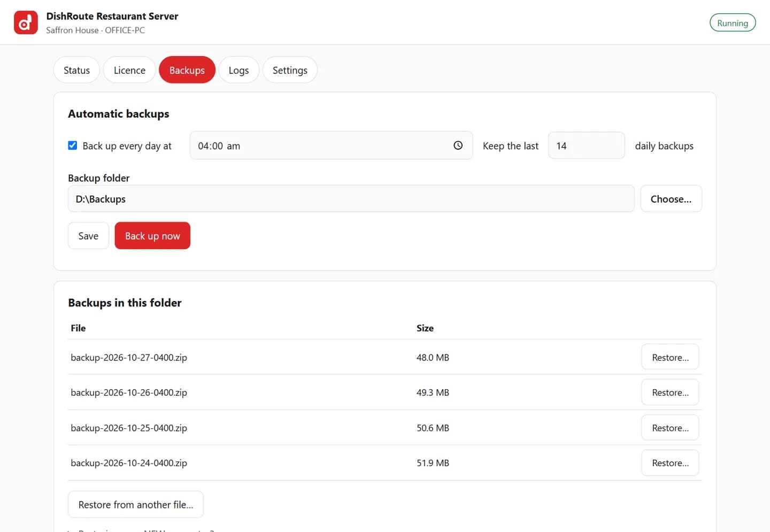The width and height of the screenshot is (770, 532).
Task: Start a backup with Back up now
Action: click(x=152, y=236)
